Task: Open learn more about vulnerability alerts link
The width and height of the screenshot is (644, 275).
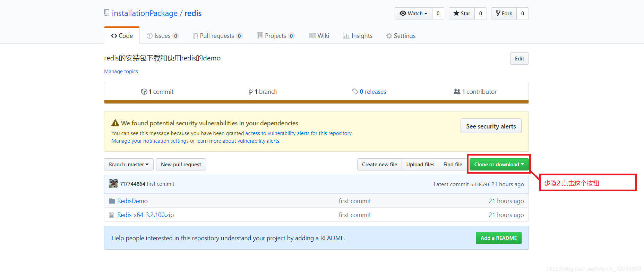Action: (238, 141)
